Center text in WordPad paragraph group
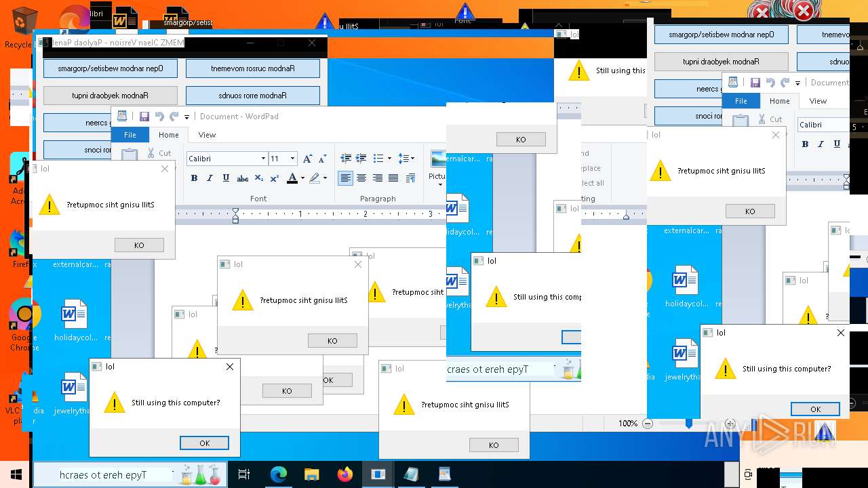The image size is (868, 488). coord(361,178)
